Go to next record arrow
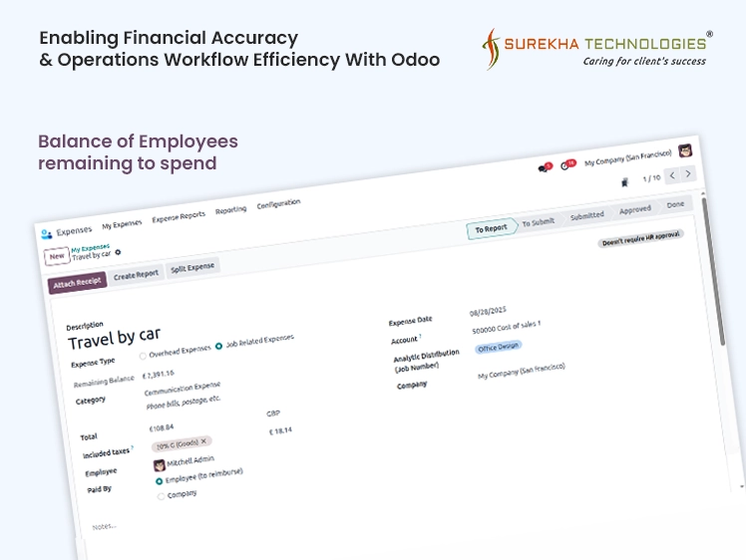 point(688,173)
